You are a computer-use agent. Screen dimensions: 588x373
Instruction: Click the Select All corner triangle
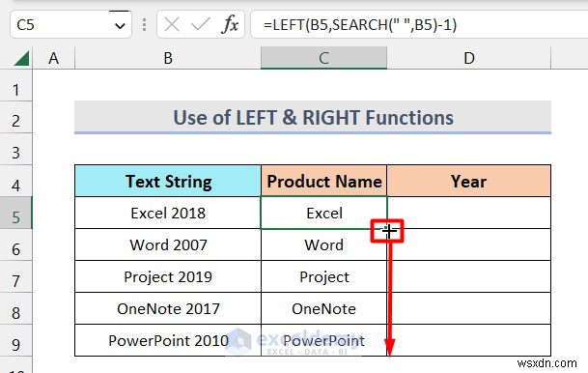21,59
